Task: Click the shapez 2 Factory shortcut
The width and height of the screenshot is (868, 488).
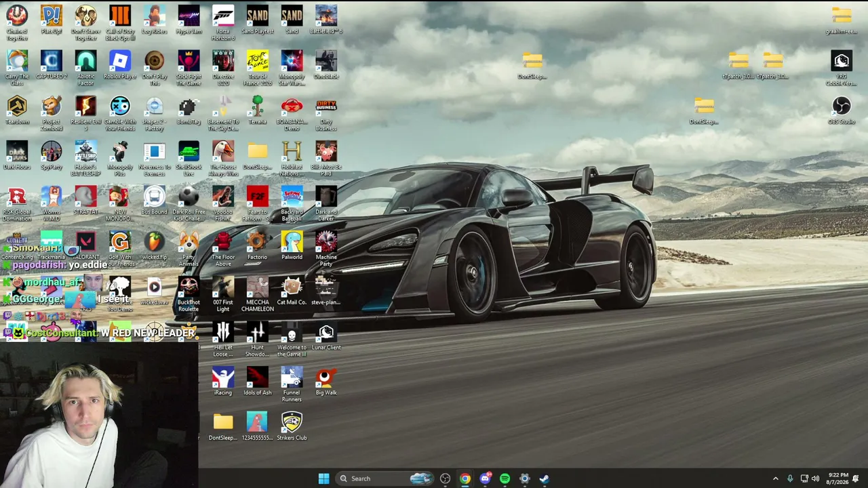Action: coord(154,113)
